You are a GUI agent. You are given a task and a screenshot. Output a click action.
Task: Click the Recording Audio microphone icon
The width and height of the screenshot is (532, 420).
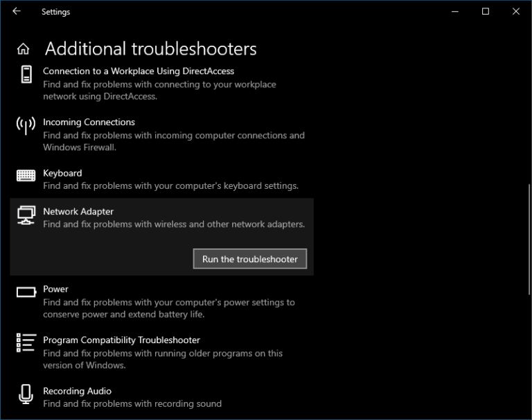(26, 394)
